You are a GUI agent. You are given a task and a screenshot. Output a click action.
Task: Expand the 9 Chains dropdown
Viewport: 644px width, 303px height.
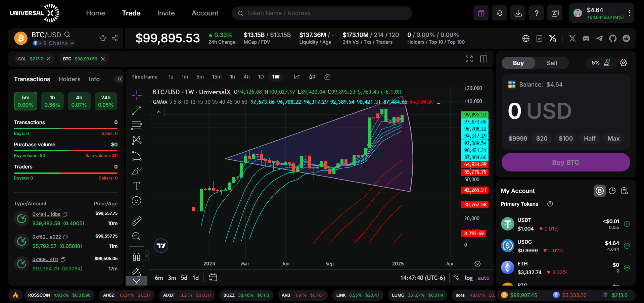[54, 43]
